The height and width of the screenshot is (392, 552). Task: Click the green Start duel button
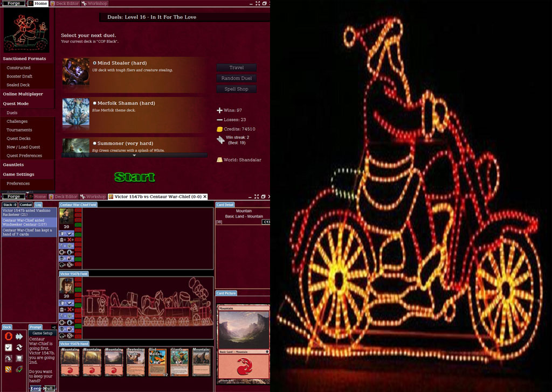pos(134,177)
